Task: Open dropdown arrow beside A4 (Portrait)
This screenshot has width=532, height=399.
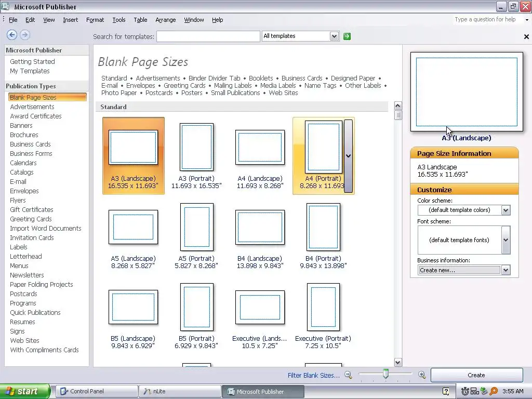Action: pyautogui.click(x=349, y=156)
